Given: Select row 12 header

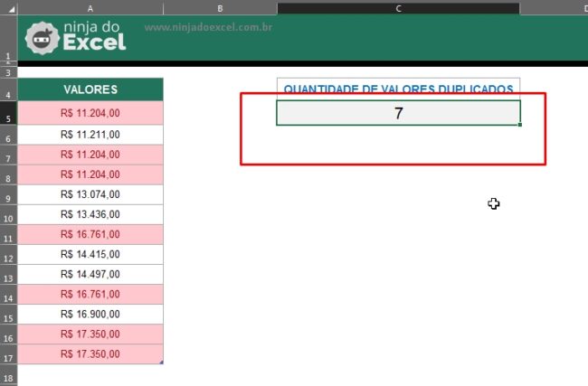Looking at the screenshot, I should coord(8,254).
